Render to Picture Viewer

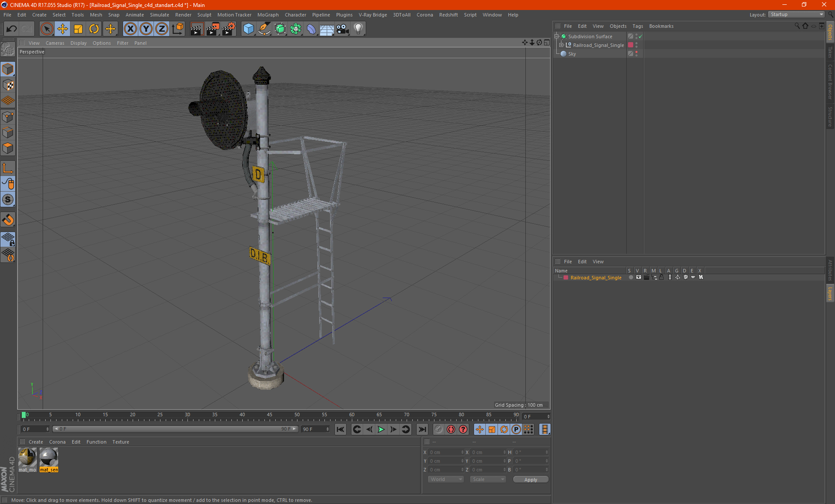pos(213,29)
